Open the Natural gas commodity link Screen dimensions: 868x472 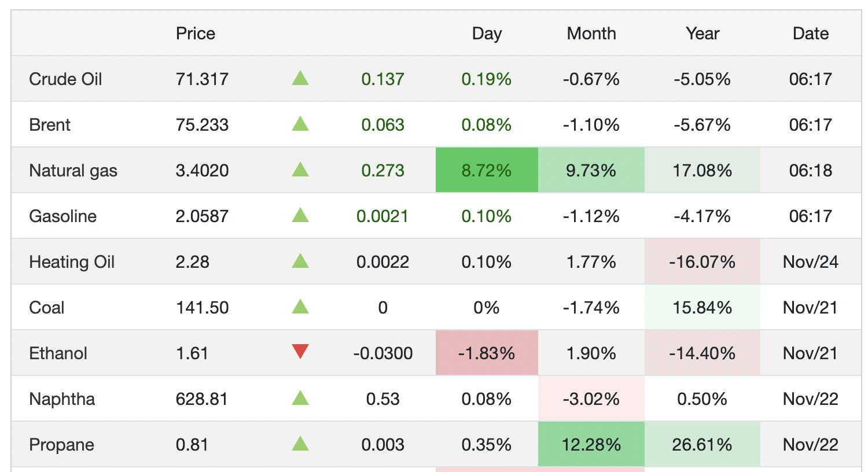[x=73, y=171]
